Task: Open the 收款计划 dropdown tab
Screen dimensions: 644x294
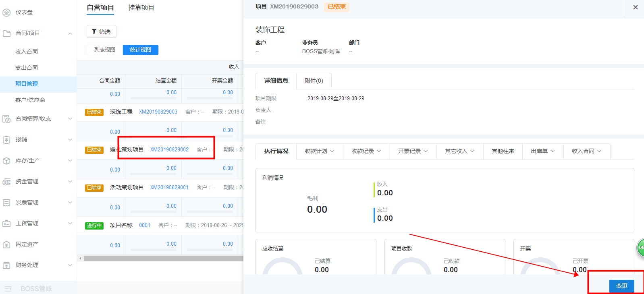Action: coord(320,151)
